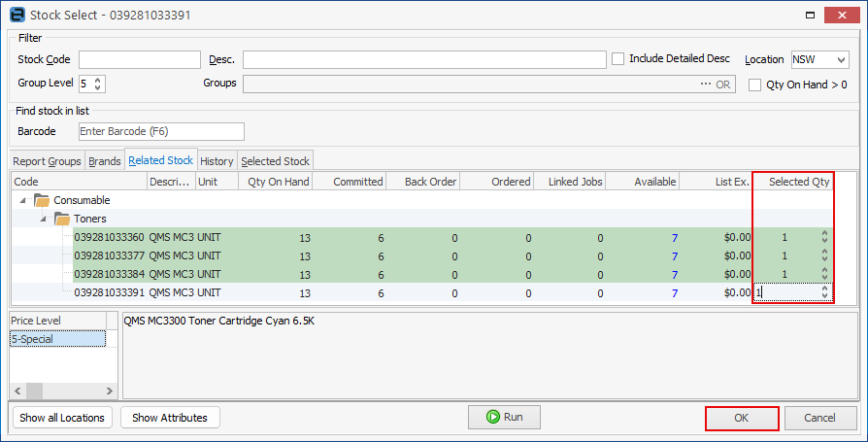Click Available value 7 for 039281033391

[x=674, y=293]
